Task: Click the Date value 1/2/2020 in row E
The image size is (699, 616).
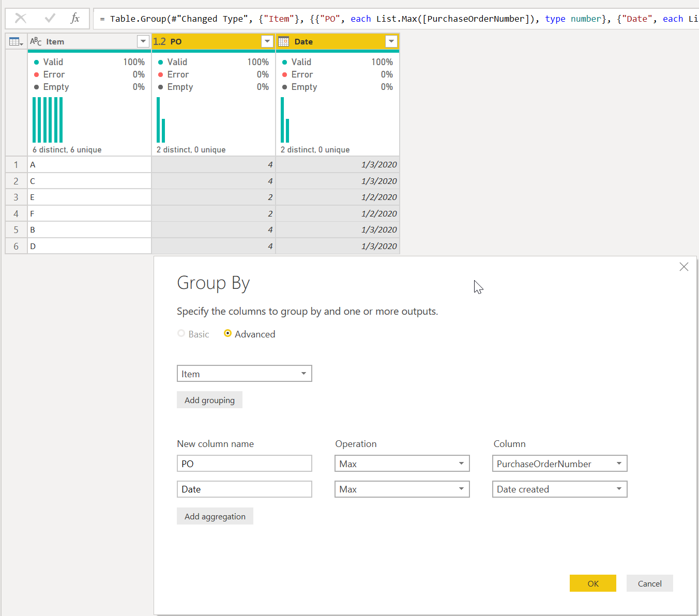Action: (338, 197)
